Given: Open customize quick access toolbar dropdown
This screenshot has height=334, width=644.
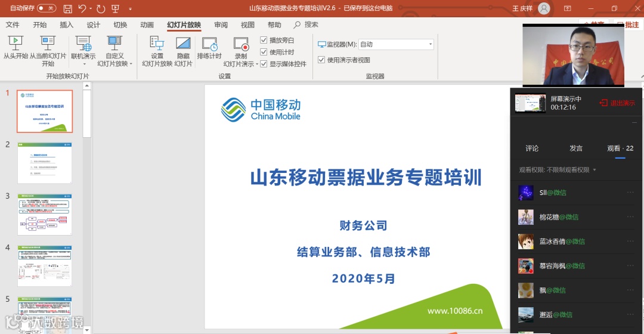Looking at the screenshot, I should (130, 8).
